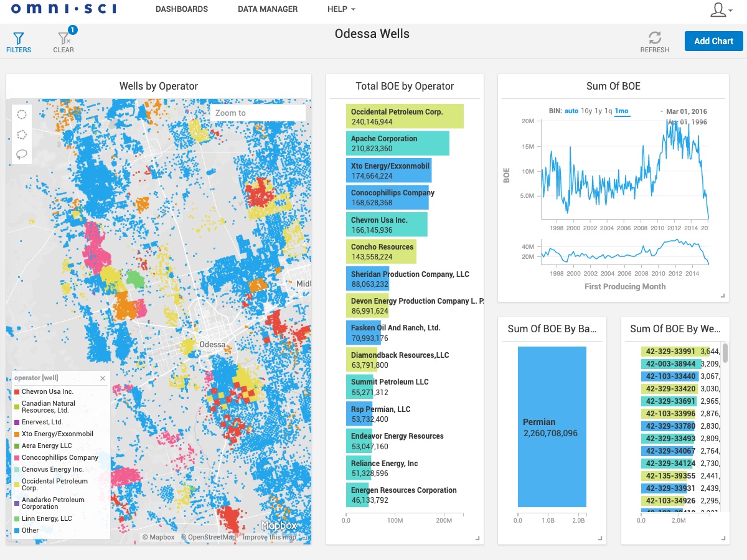
Task: Click the Sum Of BOE By Well scrollbar
Action: pyautogui.click(x=725, y=353)
